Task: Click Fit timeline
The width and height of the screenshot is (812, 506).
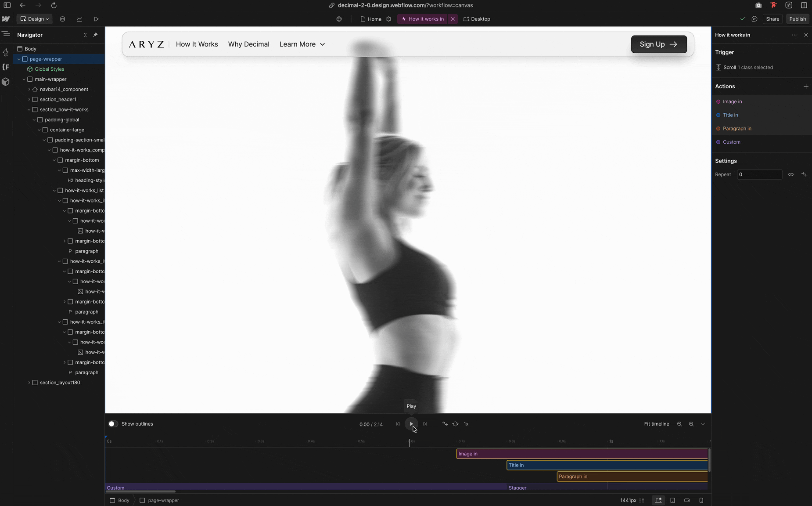Action: (657, 424)
